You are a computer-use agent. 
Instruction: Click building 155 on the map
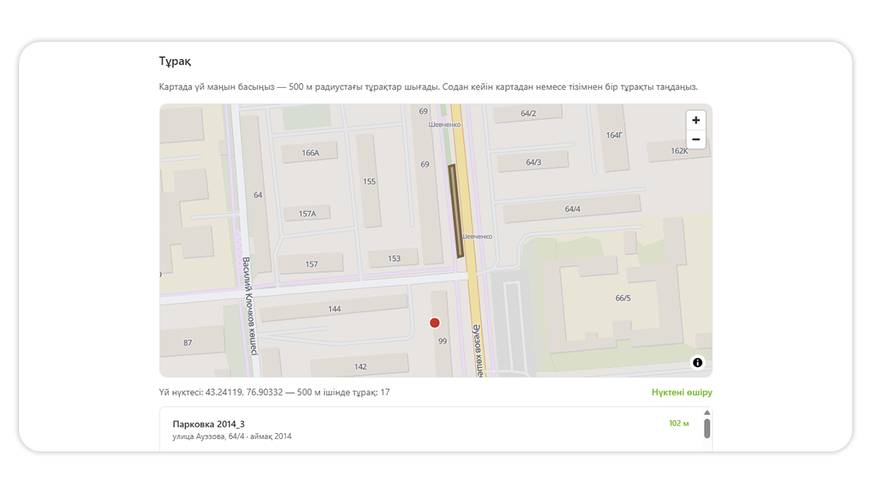point(369,181)
